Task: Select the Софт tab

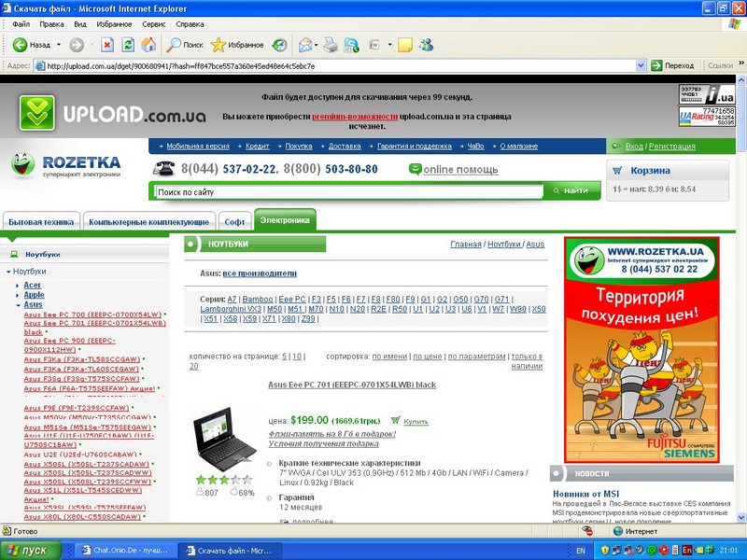Action: (234, 222)
